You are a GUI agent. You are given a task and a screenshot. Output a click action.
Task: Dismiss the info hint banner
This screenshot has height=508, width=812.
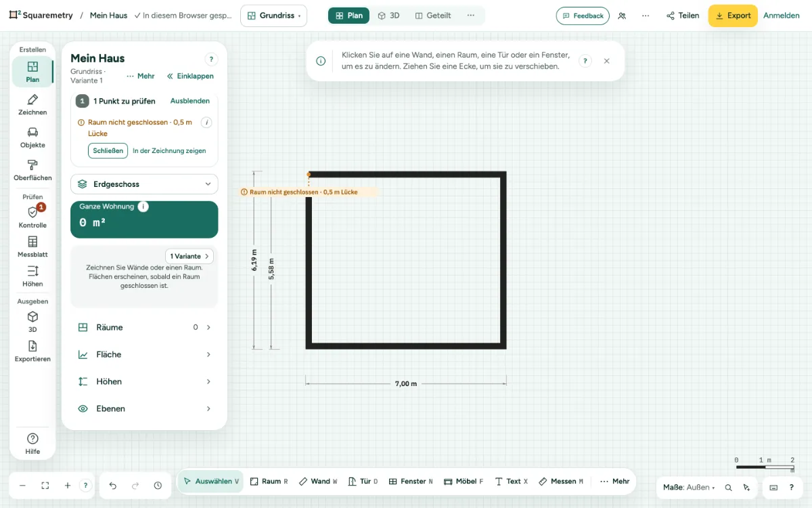click(x=606, y=61)
